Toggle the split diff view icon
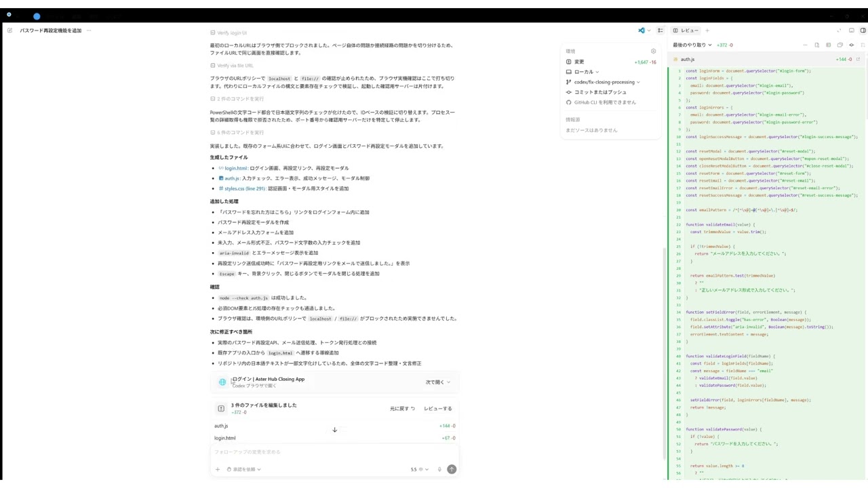Image resolution: width=868 pixels, height=488 pixels. [x=828, y=45]
